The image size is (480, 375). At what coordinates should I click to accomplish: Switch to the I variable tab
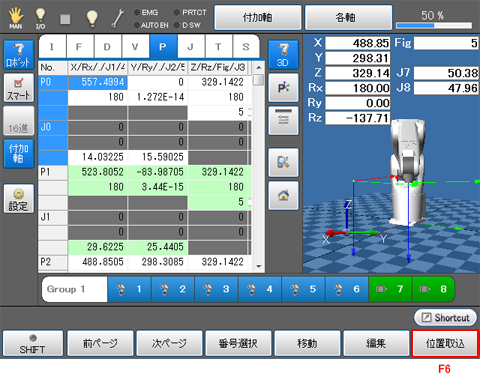52,47
